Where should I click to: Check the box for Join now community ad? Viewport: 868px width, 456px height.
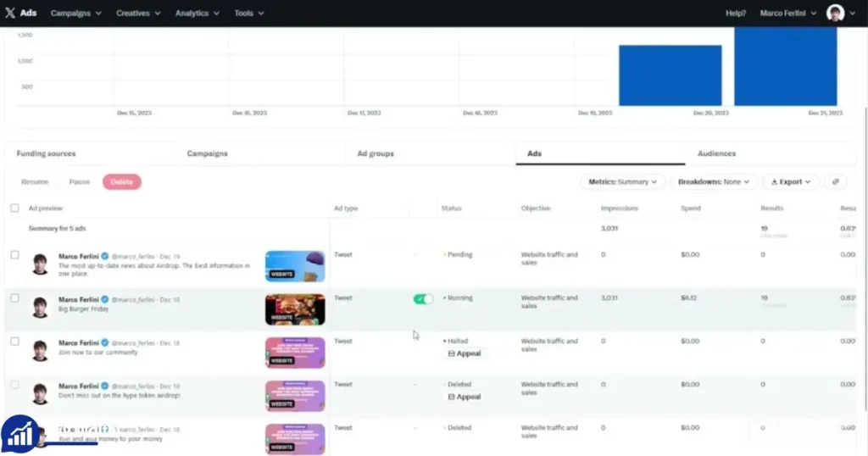tap(15, 342)
